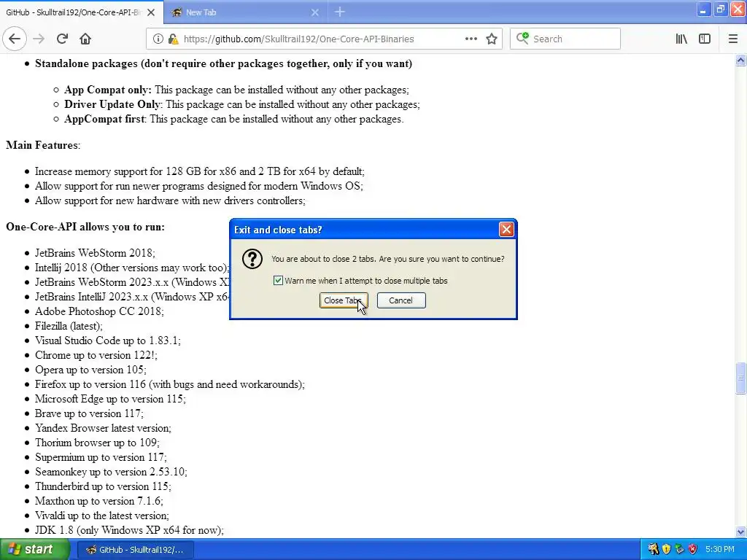Viewport: 747px width, 560px height.
Task: Close the GitHub tab
Action: 150,12
